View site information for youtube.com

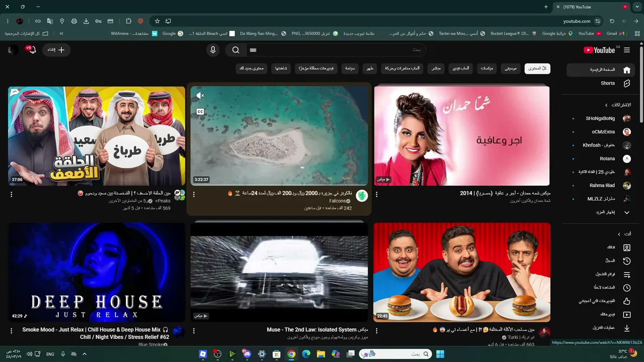tap(598, 21)
